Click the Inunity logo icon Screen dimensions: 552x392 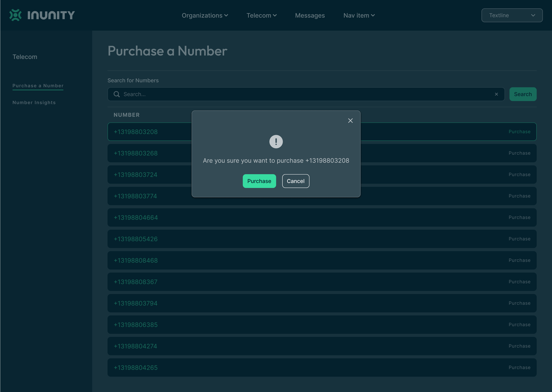15,15
